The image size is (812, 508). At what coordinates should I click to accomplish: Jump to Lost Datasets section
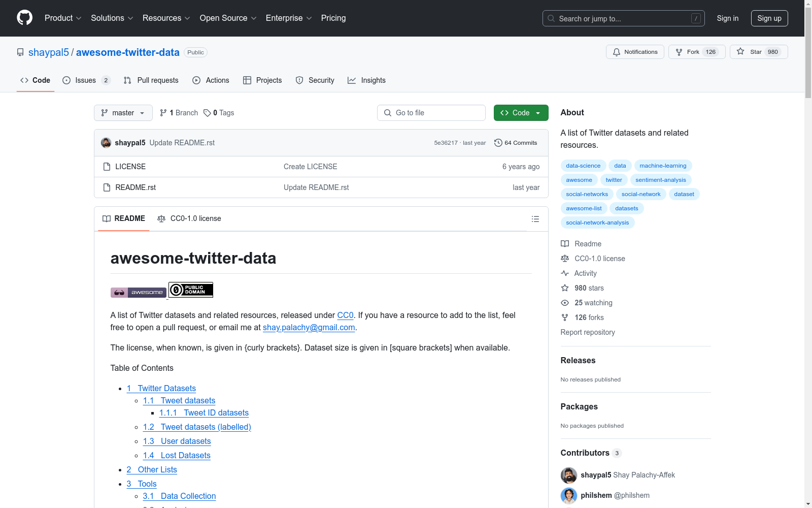(177, 455)
